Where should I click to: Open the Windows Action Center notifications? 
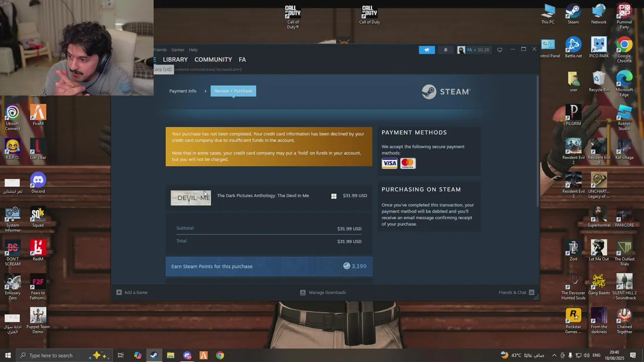coord(633,355)
